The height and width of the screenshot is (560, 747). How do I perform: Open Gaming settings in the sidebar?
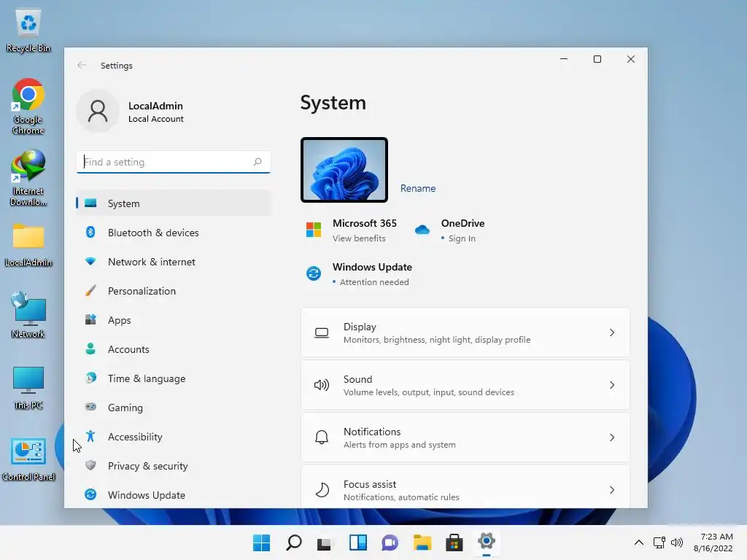[x=174, y=407]
